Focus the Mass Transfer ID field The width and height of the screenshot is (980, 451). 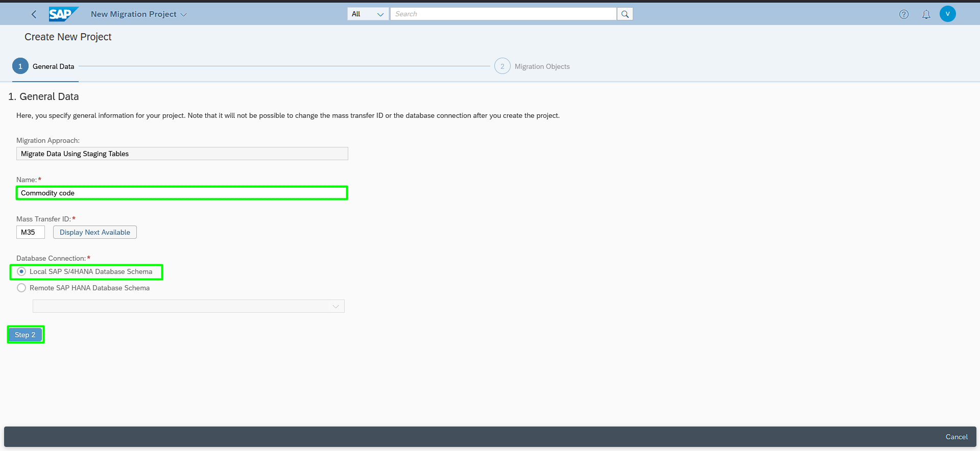click(31, 232)
